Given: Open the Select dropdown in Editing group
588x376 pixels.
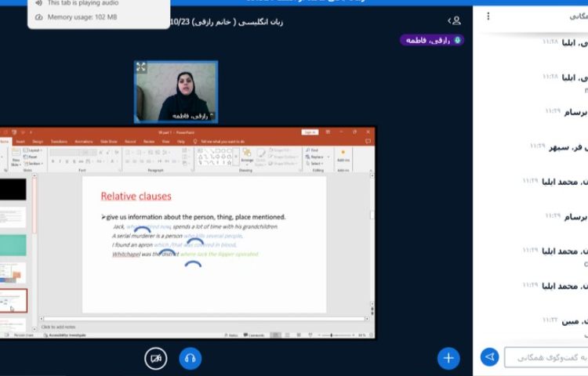Looking at the screenshot, I should coord(315,164).
